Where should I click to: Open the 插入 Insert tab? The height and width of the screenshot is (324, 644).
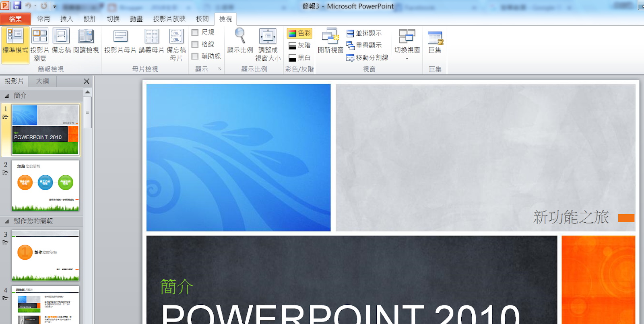click(66, 19)
